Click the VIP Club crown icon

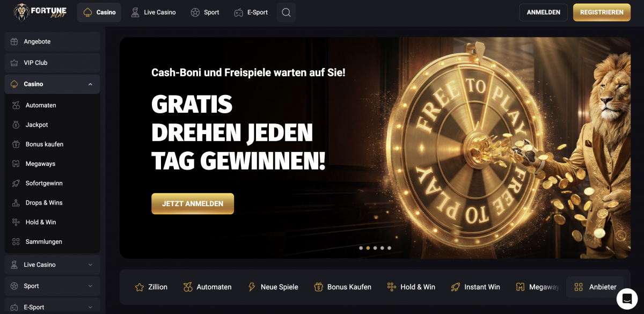[x=14, y=63]
